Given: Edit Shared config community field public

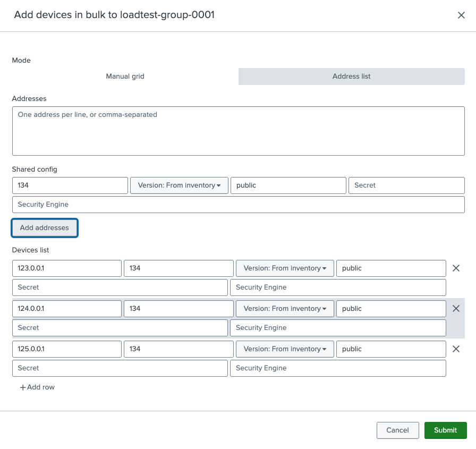Looking at the screenshot, I should click(288, 185).
